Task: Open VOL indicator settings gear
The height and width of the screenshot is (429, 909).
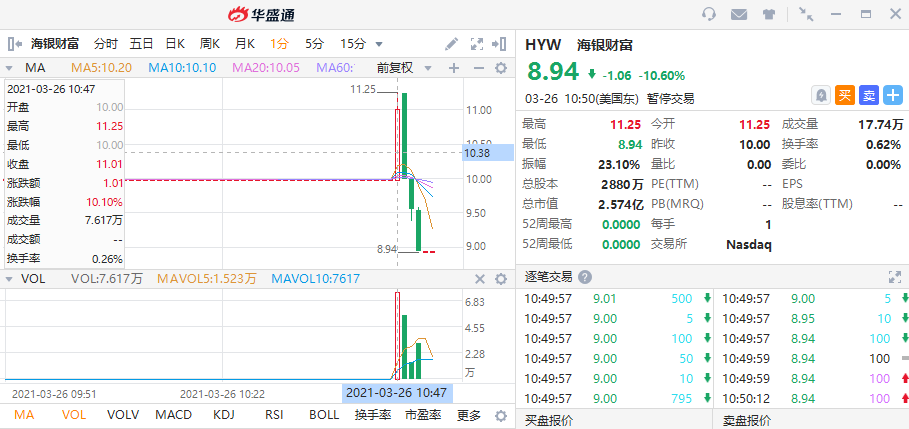Action: click(501, 279)
